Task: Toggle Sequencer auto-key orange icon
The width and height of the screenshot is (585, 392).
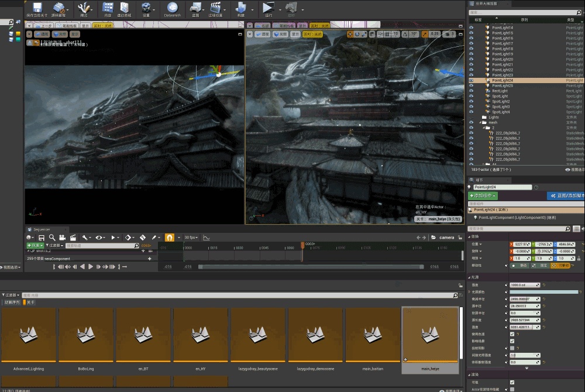Action: tap(169, 238)
